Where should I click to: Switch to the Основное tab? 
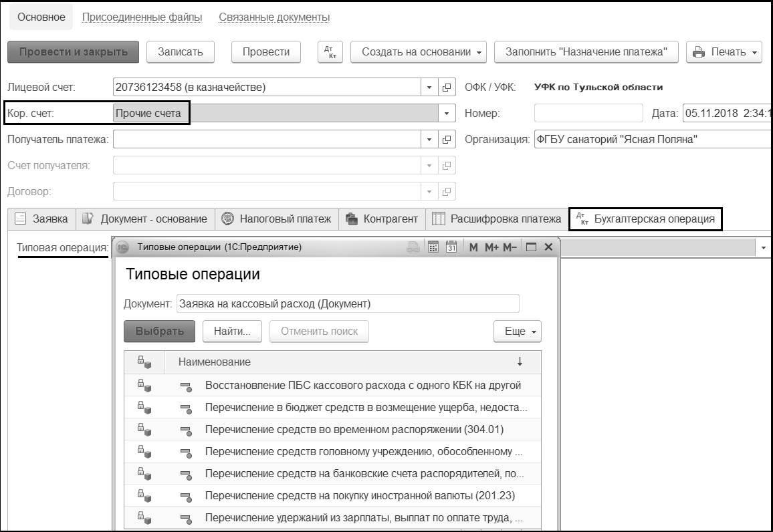41,17
